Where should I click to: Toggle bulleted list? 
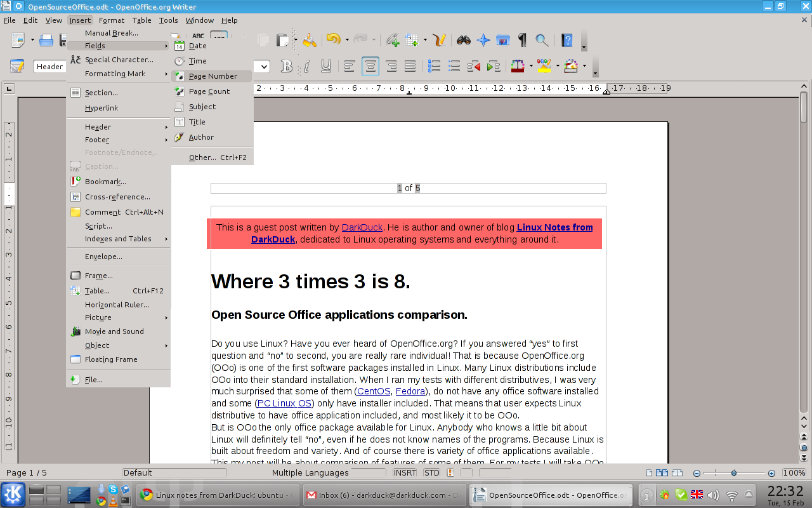(454, 66)
